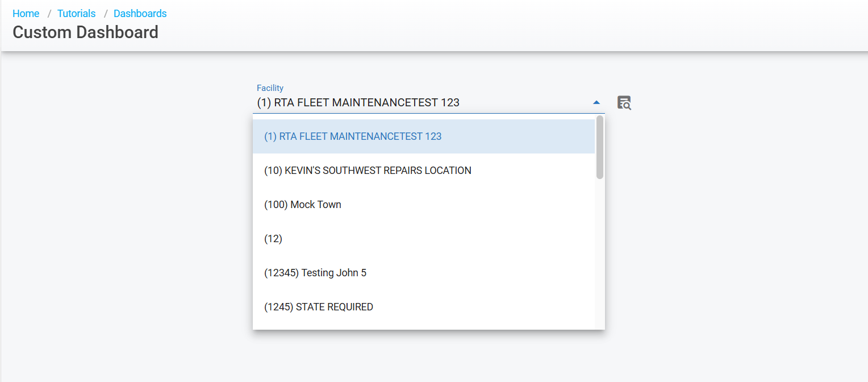
Task: Click the scrollbar track below the thumb
Action: pos(600,256)
